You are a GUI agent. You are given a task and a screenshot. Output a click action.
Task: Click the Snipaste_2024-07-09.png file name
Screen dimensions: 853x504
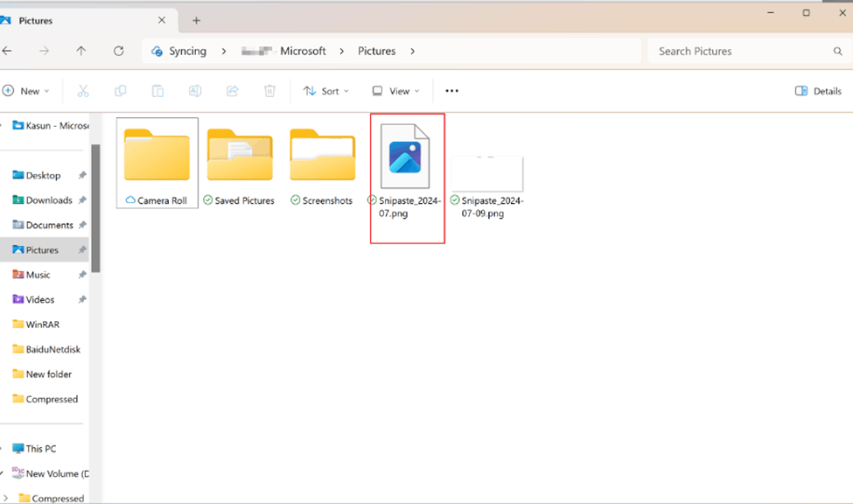(493, 206)
